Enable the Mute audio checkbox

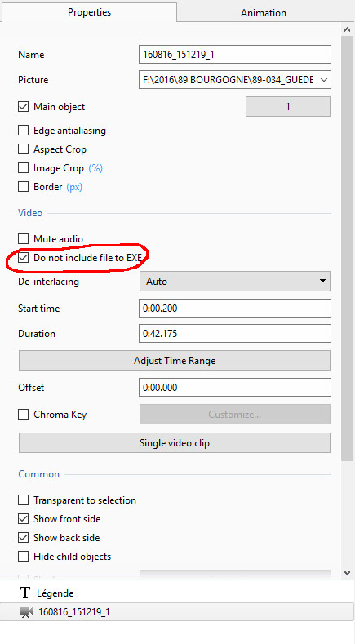(24, 238)
